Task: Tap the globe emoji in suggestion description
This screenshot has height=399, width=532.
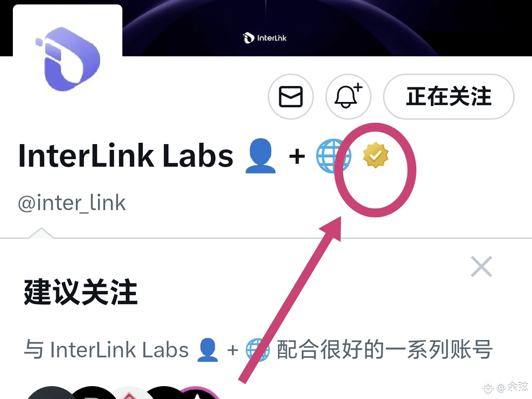Action: 258,350
